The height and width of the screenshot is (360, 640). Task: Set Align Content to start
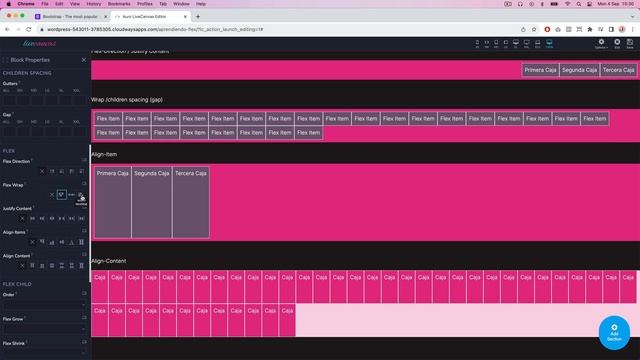32,266
